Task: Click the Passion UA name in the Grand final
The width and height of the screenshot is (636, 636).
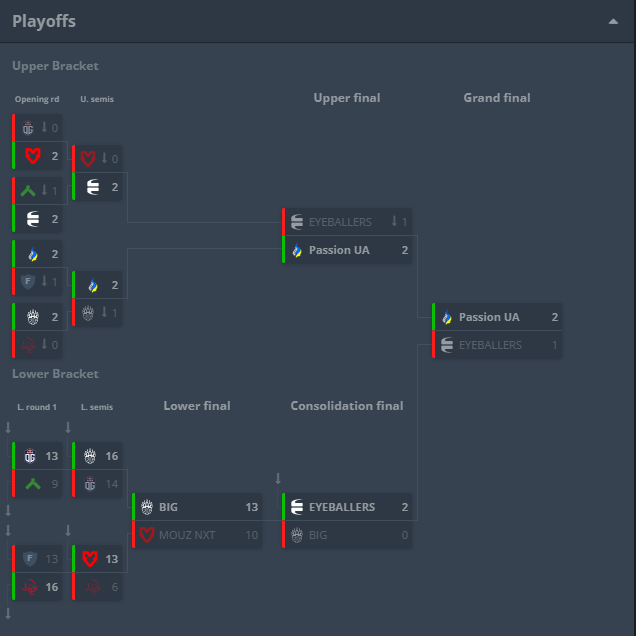Action: point(489,317)
